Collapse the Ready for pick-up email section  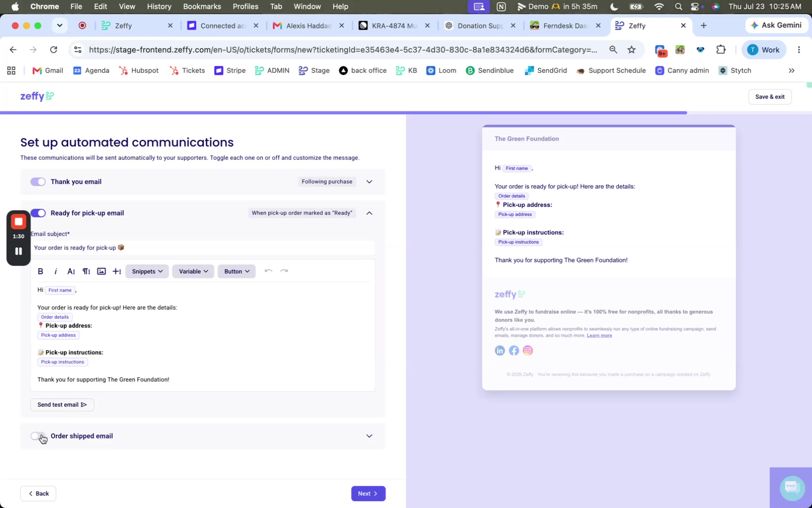click(x=369, y=213)
